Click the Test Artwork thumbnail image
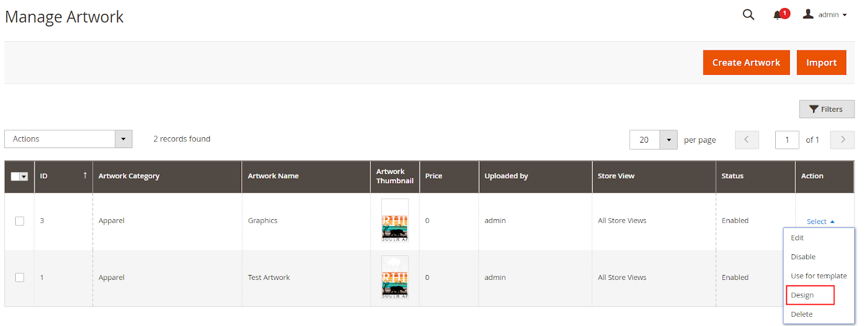 click(x=394, y=277)
